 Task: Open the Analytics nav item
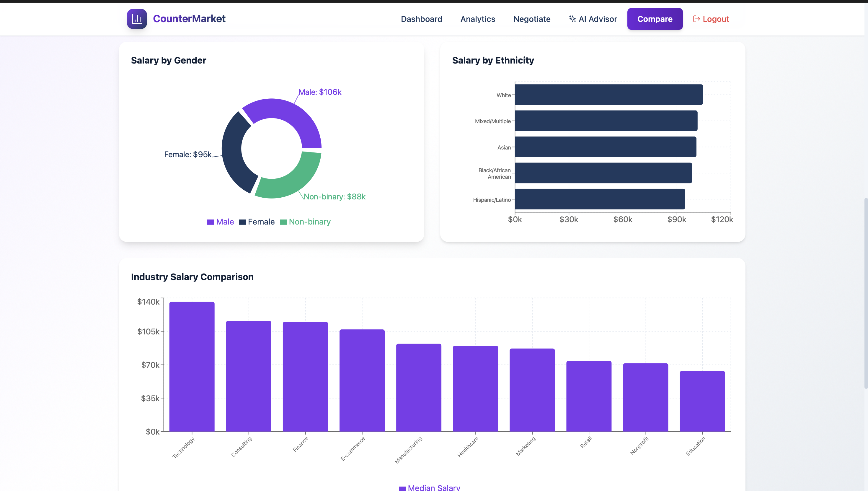[x=477, y=19]
